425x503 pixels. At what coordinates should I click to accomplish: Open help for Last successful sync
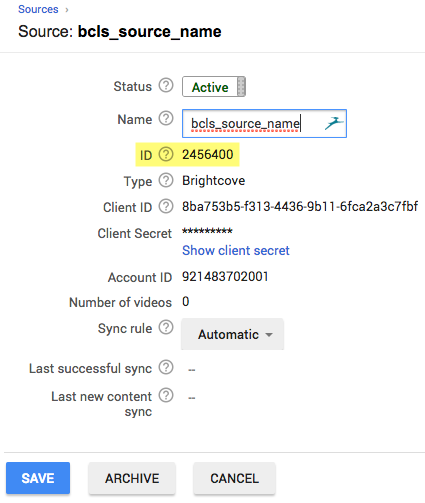click(x=166, y=367)
